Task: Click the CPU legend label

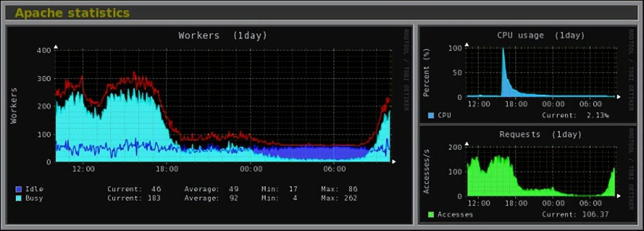Action: 445,115
